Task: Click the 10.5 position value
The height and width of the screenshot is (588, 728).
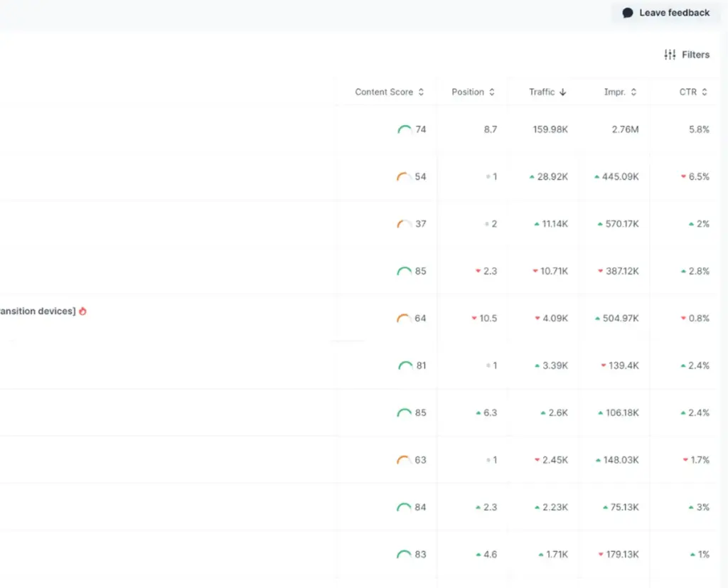Action: (x=488, y=319)
